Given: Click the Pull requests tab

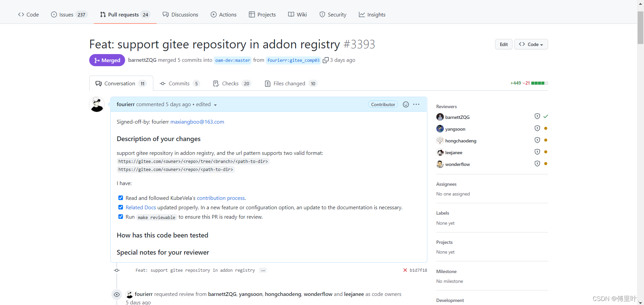Looking at the screenshot, I should [x=125, y=14].
